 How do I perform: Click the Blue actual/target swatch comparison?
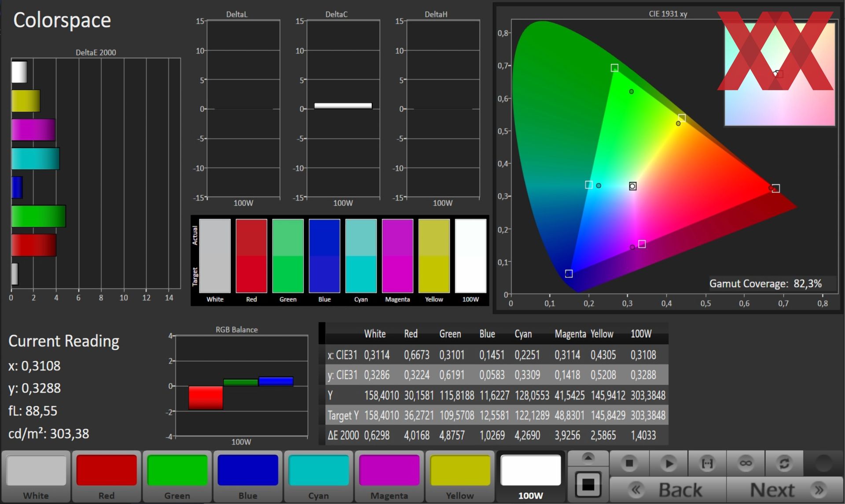(324, 256)
